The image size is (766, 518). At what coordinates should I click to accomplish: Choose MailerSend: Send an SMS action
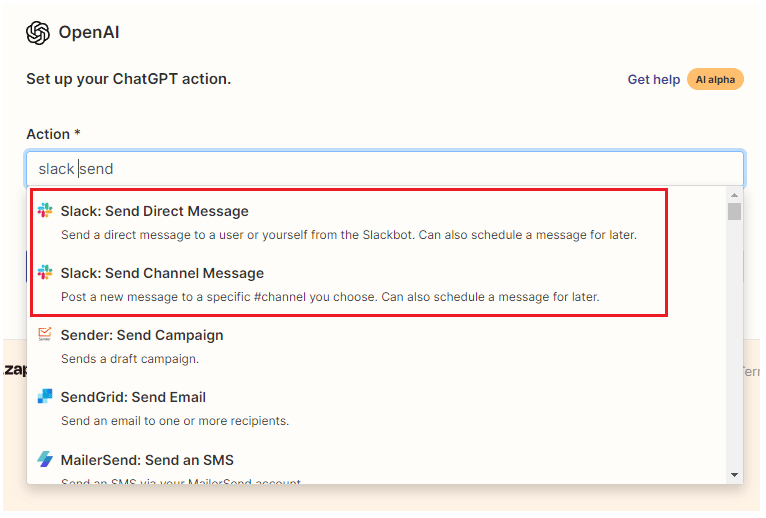[147, 460]
